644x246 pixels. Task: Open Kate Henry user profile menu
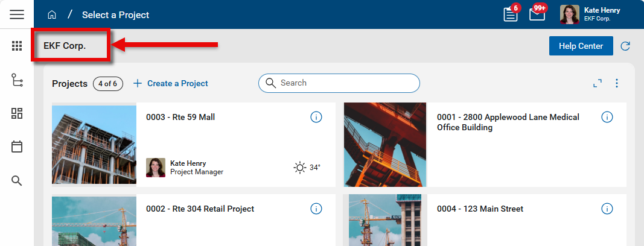point(590,14)
